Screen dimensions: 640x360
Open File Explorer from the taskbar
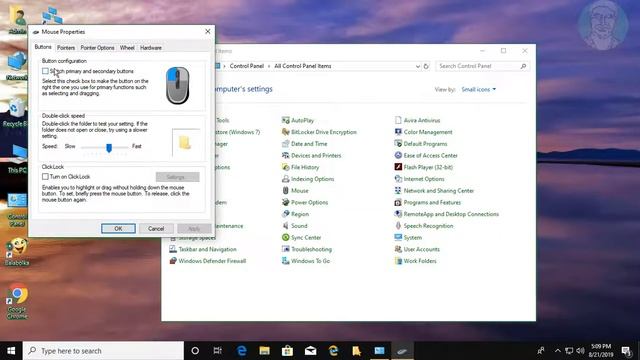pyautogui.click(x=264, y=351)
